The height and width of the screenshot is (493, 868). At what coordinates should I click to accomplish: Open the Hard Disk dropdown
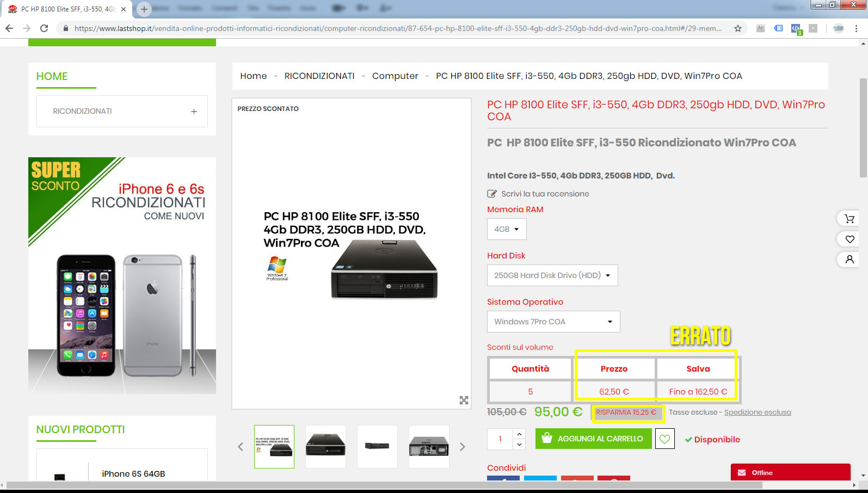coord(552,275)
